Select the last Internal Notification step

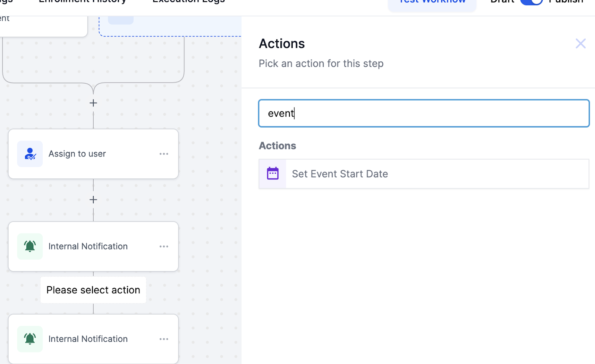coord(93,339)
